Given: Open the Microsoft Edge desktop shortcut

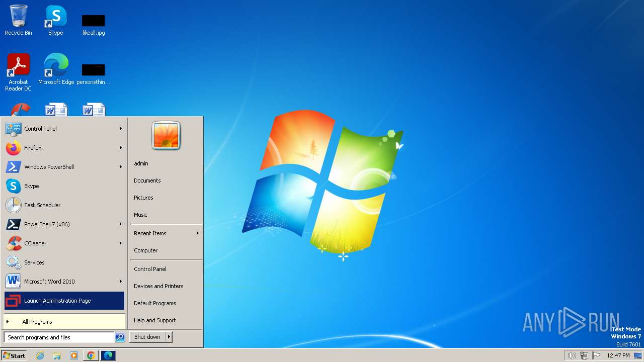Looking at the screenshot, I should coord(56,69).
